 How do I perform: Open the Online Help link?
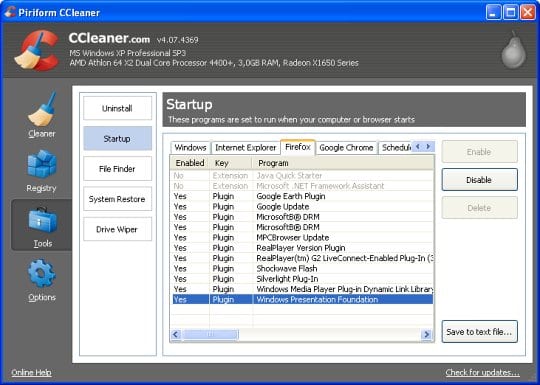tap(31, 372)
